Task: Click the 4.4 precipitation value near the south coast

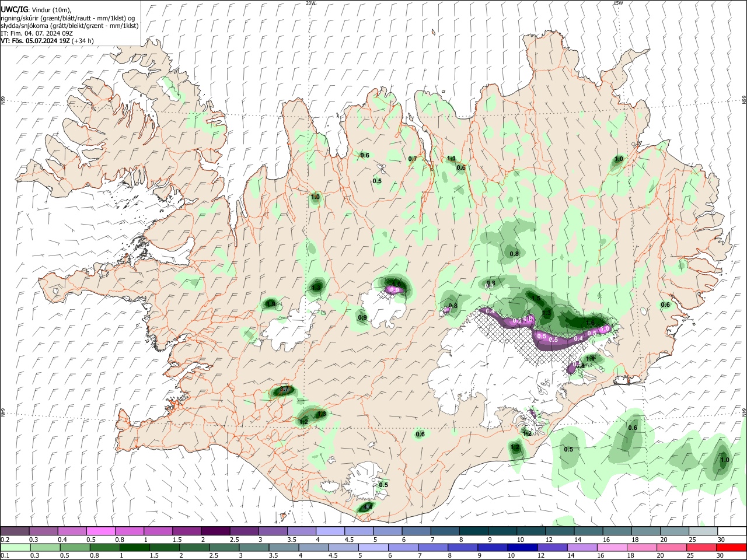Action: tap(368, 508)
